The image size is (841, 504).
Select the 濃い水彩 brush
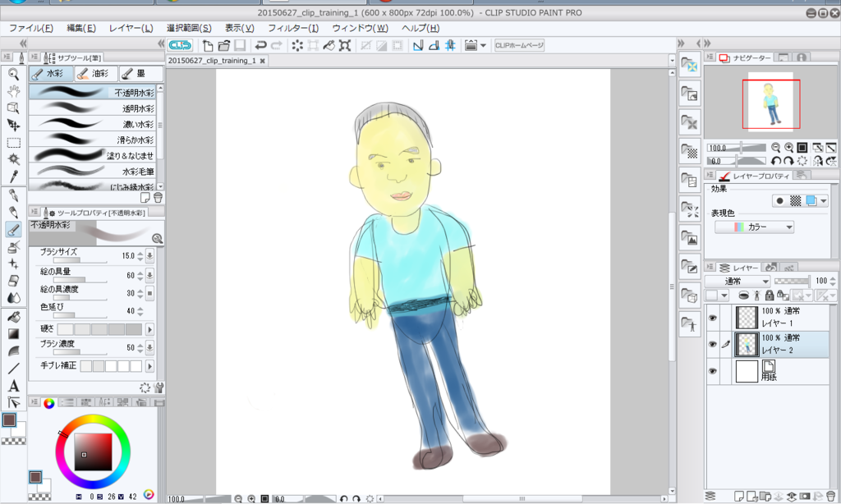(x=92, y=124)
